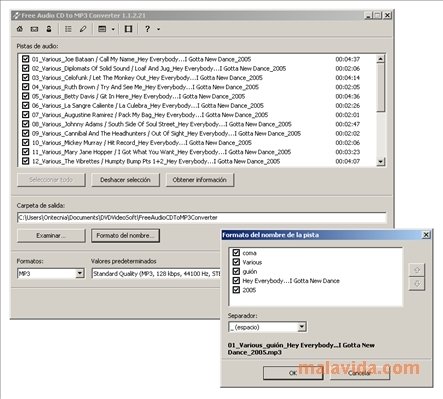Click the Obtener información button
443x399 pixels.
[x=199, y=180]
